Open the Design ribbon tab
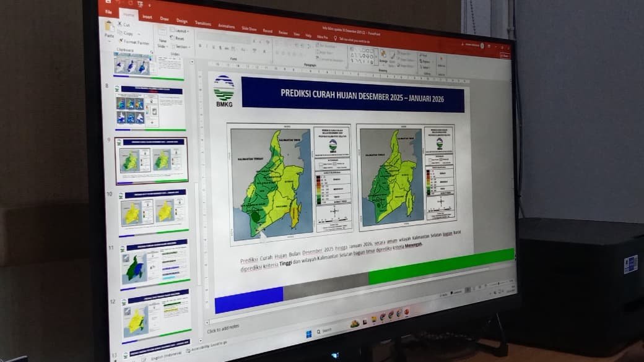 (181, 21)
